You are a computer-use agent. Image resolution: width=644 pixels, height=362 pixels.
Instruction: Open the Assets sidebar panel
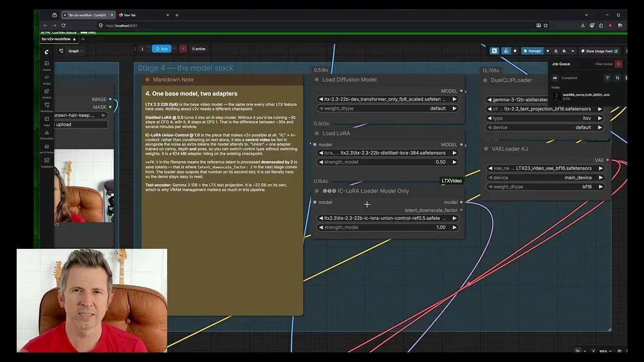[47, 65]
